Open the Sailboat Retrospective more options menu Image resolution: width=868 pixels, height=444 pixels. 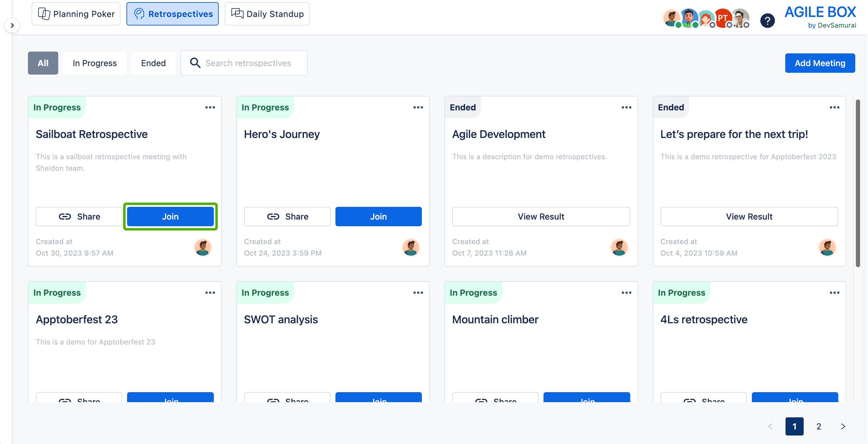coord(210,107)
